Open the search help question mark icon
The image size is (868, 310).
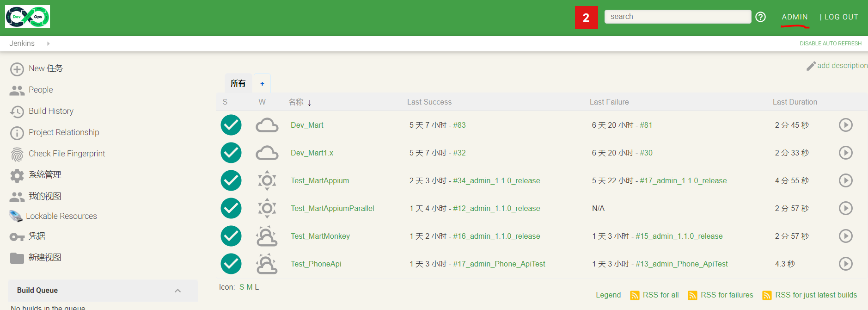[x=760, y=17]
